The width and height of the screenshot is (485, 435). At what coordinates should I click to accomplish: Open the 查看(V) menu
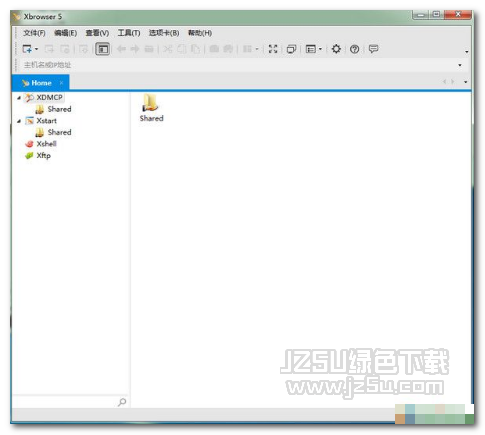click(97, 33)
